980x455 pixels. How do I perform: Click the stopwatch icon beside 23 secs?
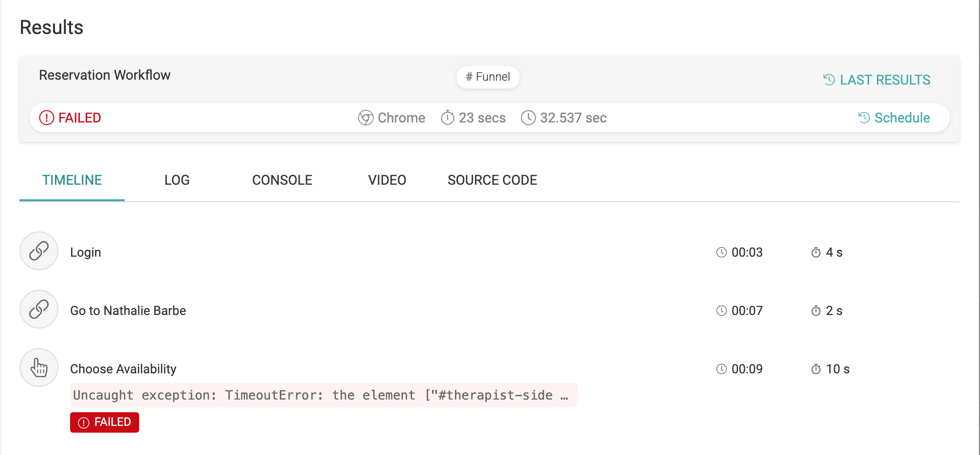click(x=447, y=117)
